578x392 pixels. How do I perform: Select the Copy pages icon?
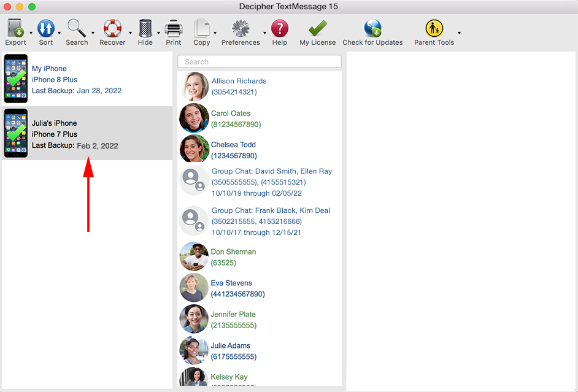click(201, 28)
